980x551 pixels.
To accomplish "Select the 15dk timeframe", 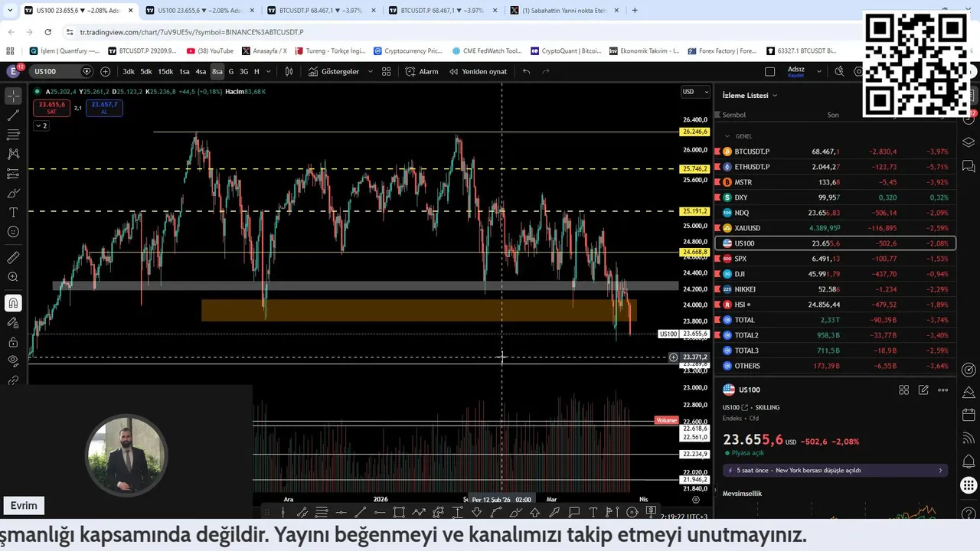I will click(x=165, y=71).
